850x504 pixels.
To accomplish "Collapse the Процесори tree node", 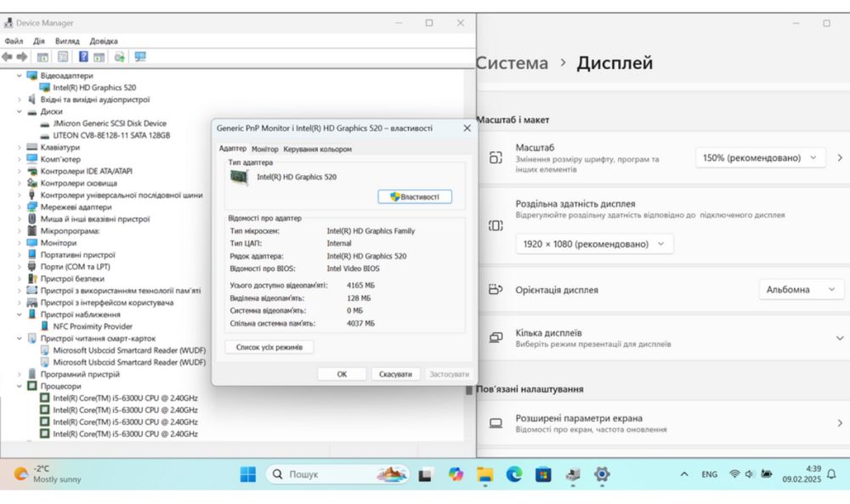I will click(x=19, y=386).
